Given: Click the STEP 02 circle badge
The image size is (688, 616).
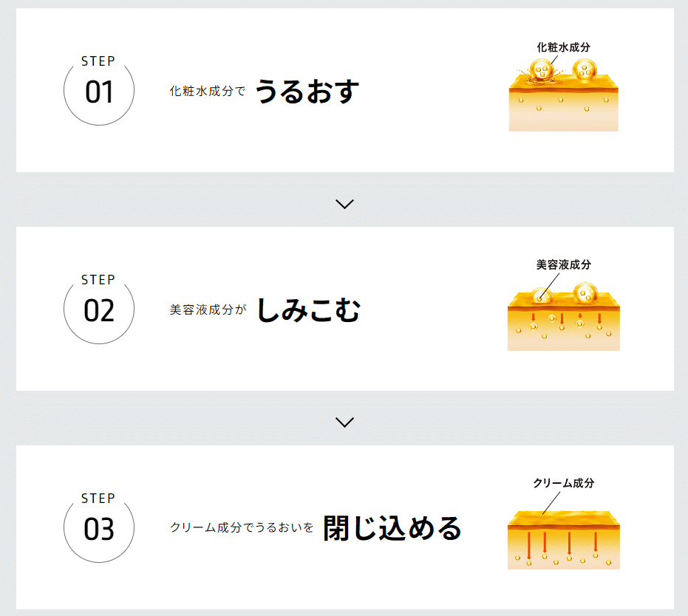Looking at the screenshot, I should click(99, 309).
